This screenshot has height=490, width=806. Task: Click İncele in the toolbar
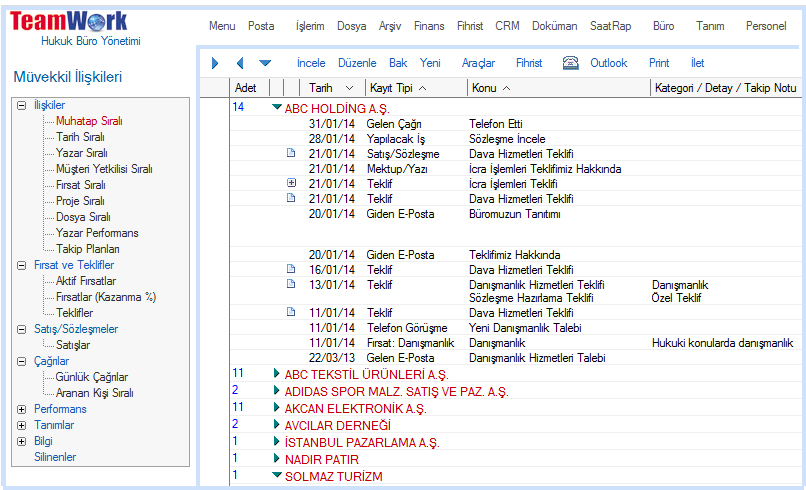[311, 63]
